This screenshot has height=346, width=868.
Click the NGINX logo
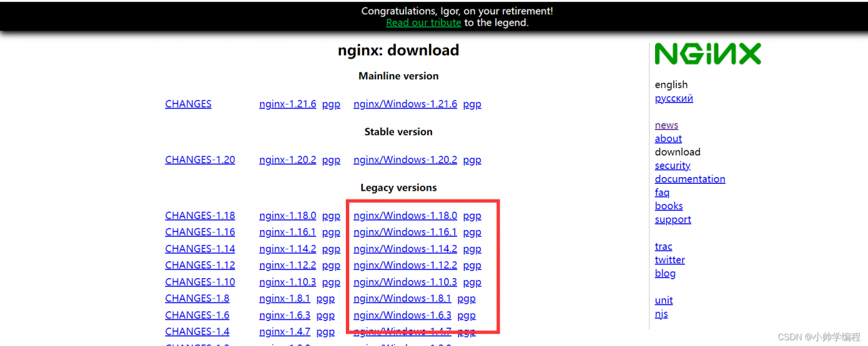click(x=708, y=54)
